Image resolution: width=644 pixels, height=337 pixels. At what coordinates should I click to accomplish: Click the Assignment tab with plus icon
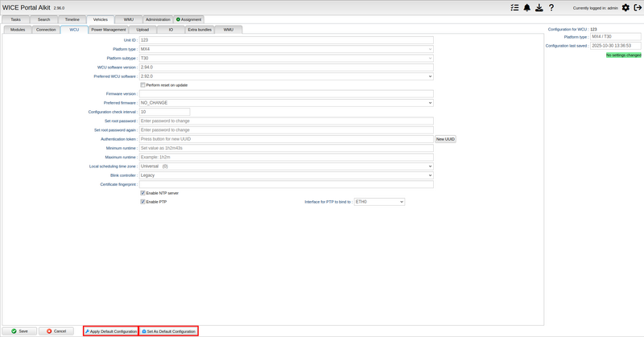click(189, 18)
